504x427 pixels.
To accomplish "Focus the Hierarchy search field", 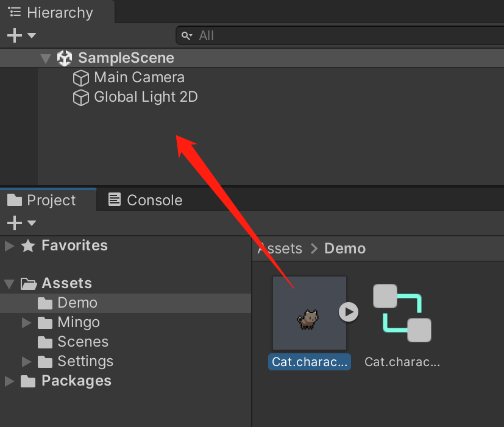I will [340, 36].
